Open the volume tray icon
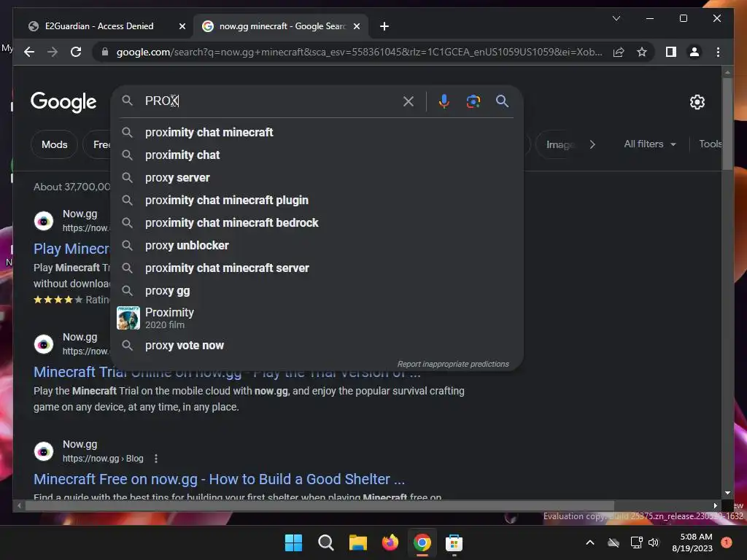Viewport: 747px width, 560px height. (654, 542)
